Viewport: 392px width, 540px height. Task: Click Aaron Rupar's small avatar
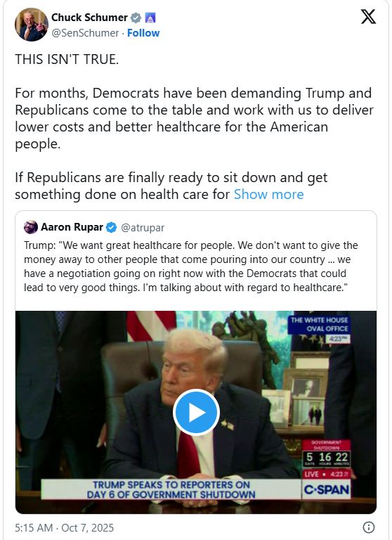(31, 227)
